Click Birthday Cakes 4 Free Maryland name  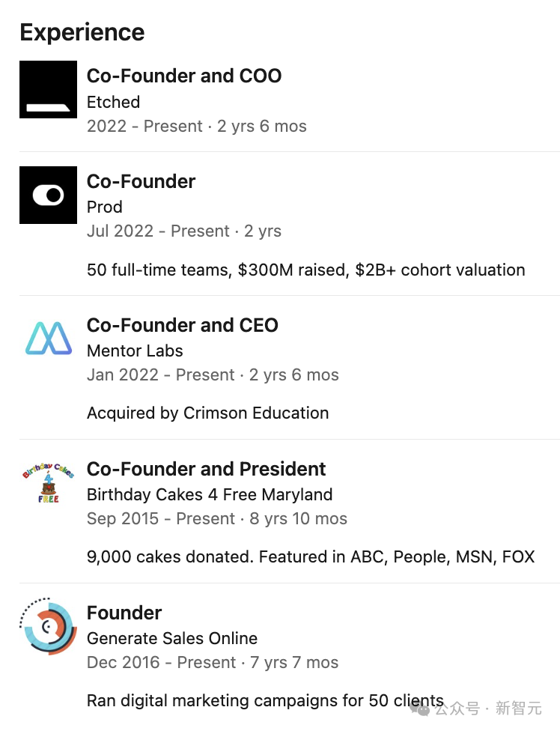click(210, 494)
